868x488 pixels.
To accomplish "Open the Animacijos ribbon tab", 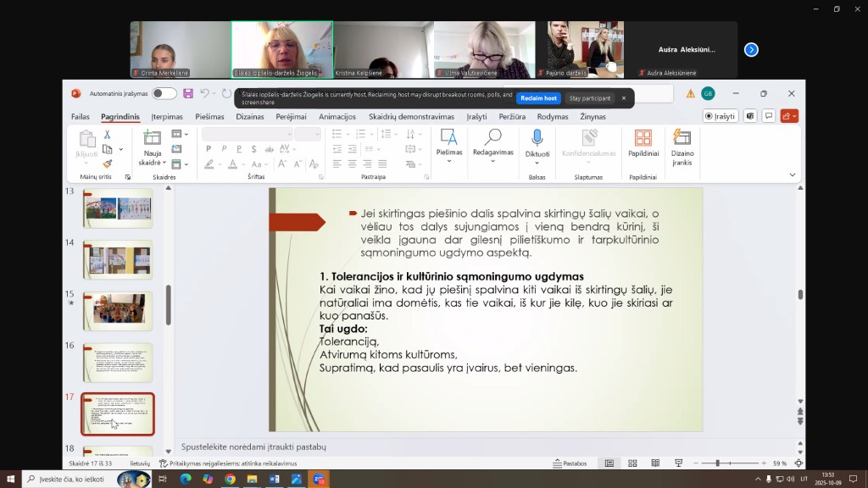I will pos(337,117).
